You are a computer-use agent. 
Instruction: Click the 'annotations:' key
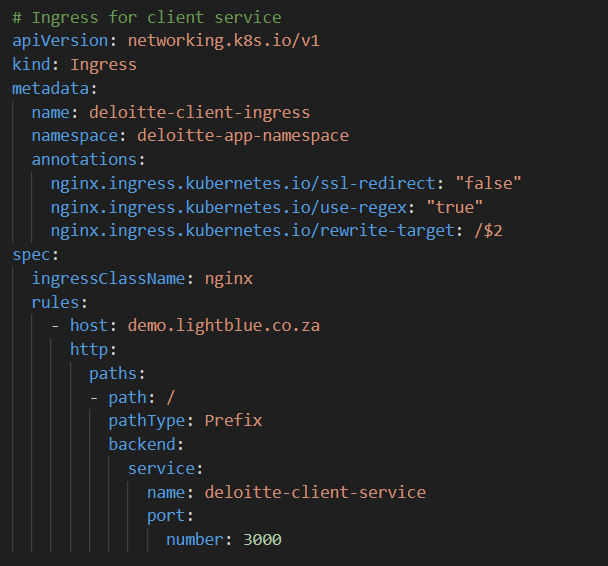[88, 160]
